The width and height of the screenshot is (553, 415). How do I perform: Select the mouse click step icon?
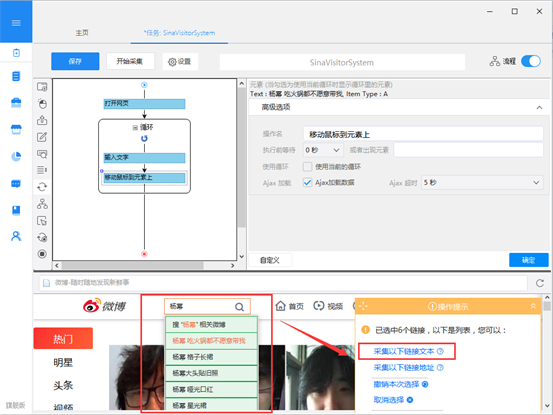coord(42,103)
